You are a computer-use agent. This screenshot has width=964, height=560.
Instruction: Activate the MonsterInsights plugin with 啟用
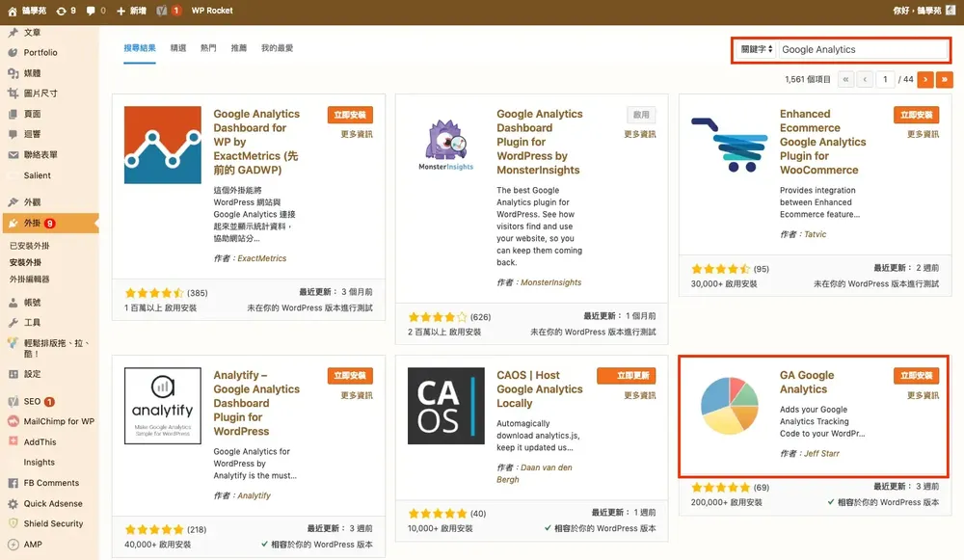(x=641, y=115)
